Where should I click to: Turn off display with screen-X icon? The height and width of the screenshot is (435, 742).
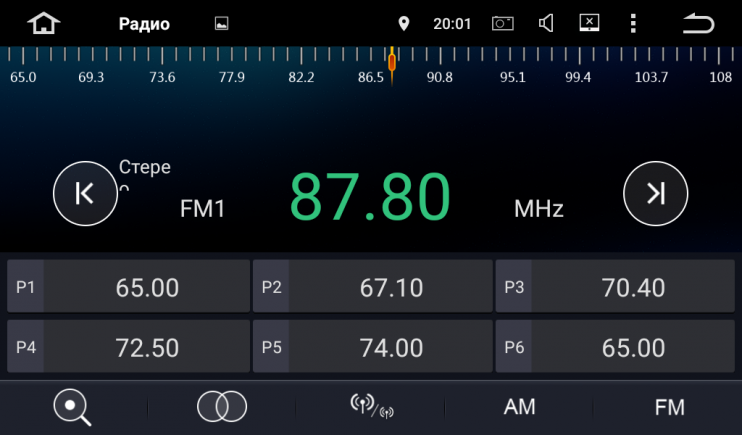click(590, 23)
